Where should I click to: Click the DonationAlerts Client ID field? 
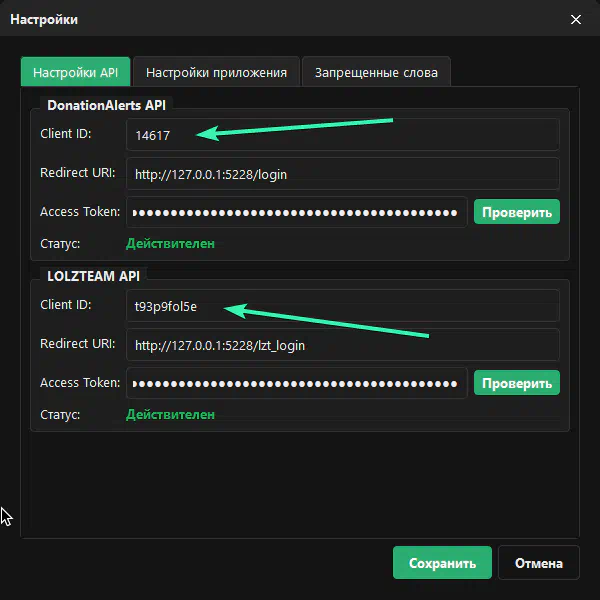[x=342, y=135]
